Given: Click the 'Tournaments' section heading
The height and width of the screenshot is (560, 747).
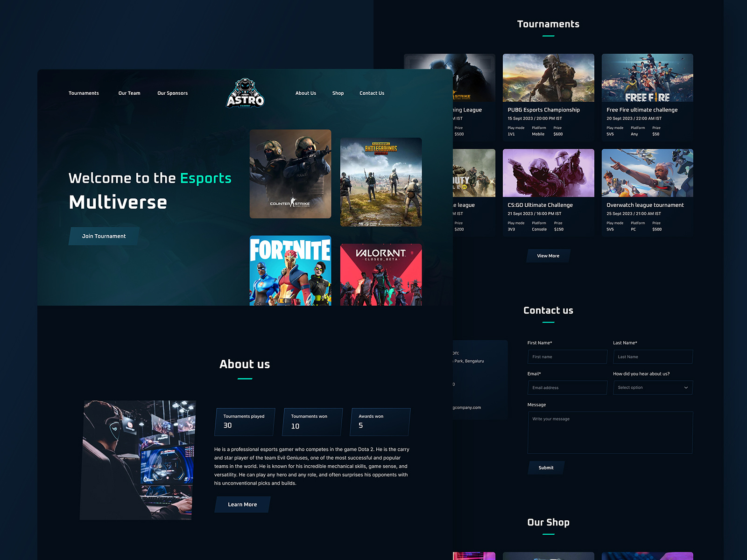Looking at the screenshot, I should click(549, 24).
